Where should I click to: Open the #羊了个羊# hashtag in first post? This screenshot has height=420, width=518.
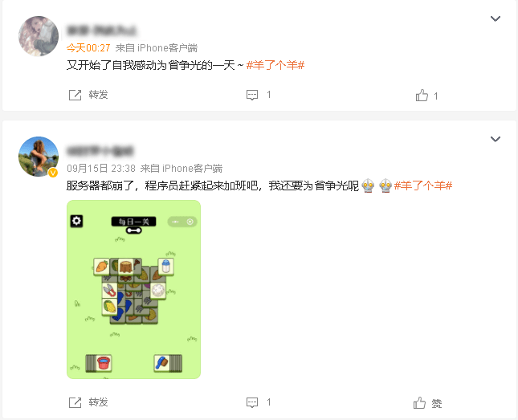(275, 65)
